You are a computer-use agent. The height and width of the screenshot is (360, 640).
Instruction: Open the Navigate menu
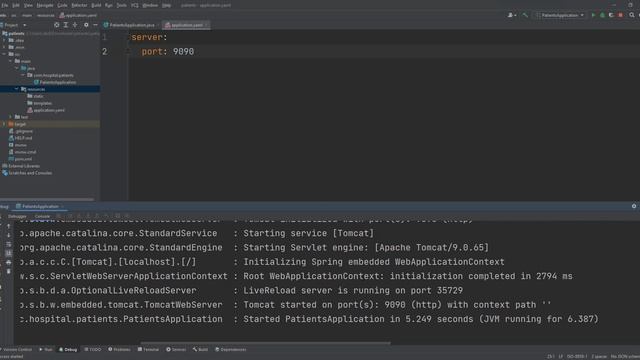coord(45,5)
